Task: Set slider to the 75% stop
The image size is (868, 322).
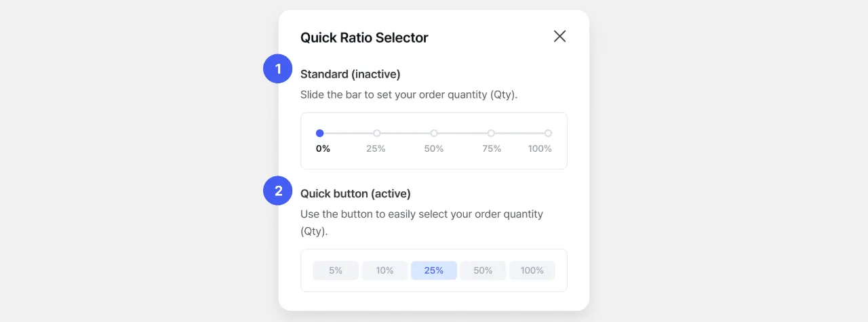Action: click(491, 134)
